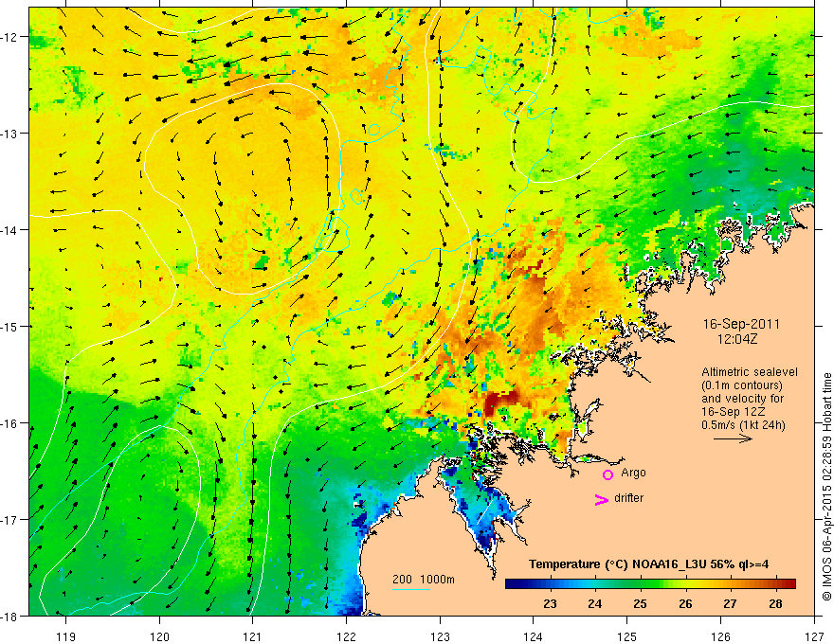Click the longitude axis label 119
Viewport: 834px width, 644px height.
tap(65, 636)
